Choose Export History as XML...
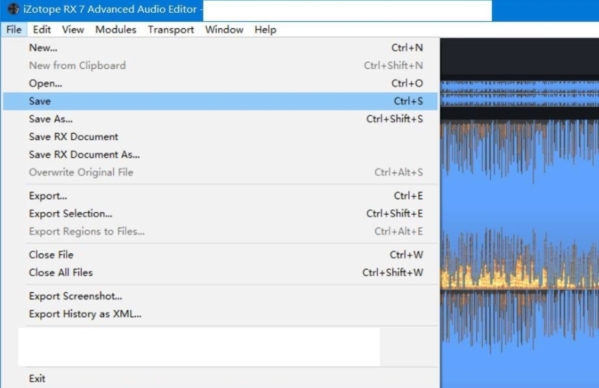The width and height of the screenshot is (599, 388). pyautogui.click(x=220, y=314)
